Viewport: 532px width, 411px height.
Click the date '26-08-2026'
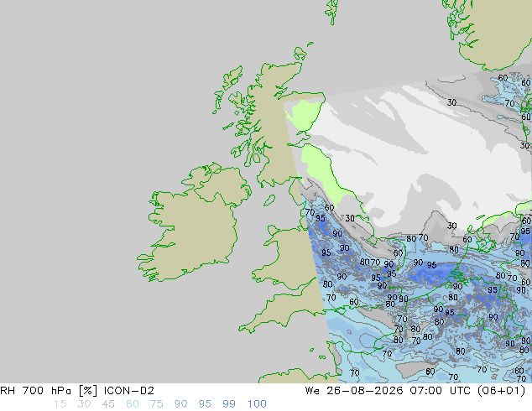click(365, 391)
